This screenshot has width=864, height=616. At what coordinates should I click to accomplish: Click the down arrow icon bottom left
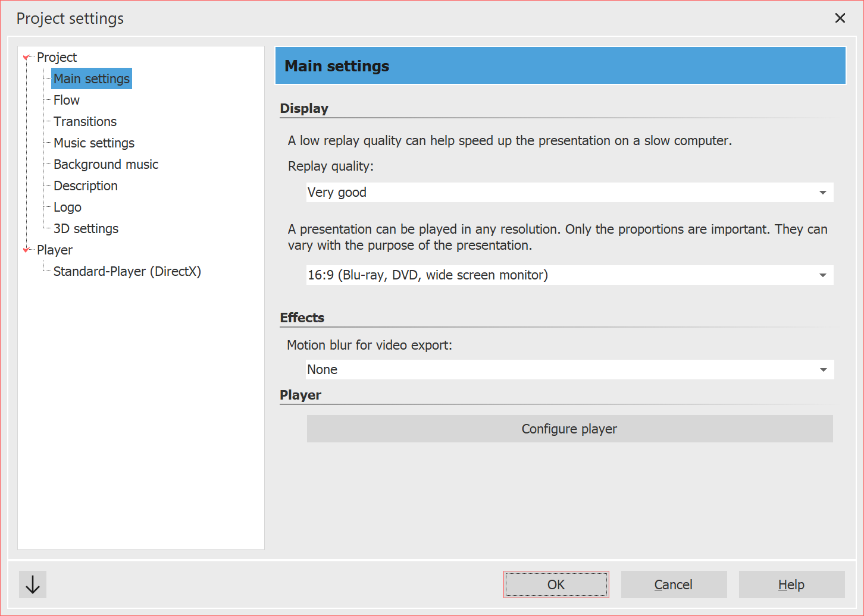tap(32, 584)
